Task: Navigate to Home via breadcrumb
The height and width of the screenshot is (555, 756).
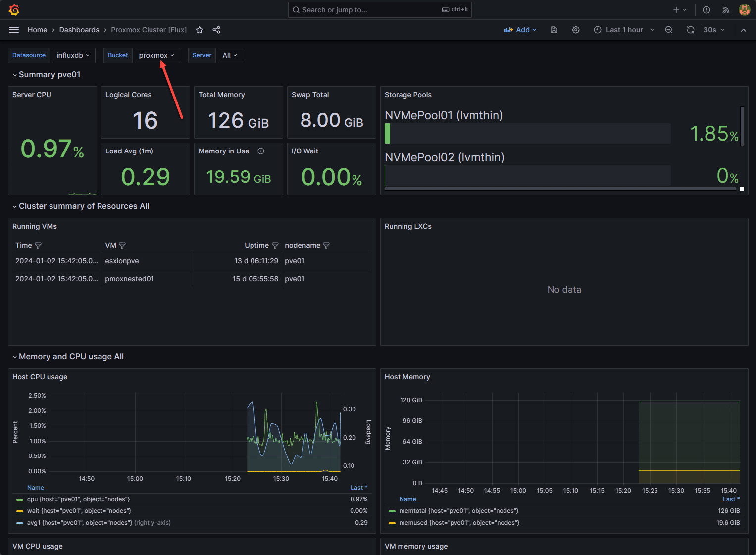Action: point(37,30)
